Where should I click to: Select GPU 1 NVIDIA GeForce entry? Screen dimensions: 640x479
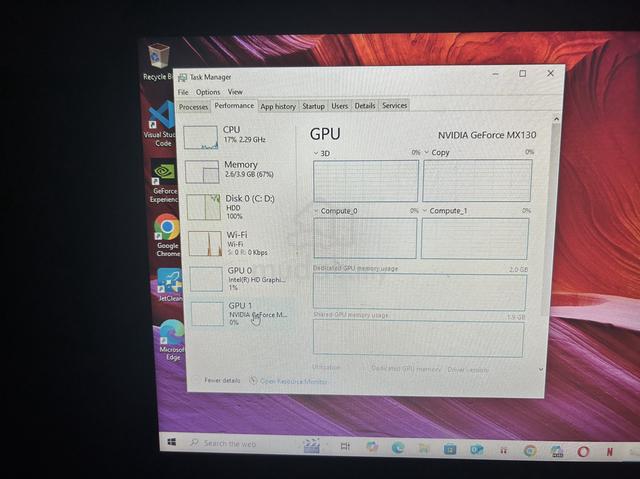point(244,314)
